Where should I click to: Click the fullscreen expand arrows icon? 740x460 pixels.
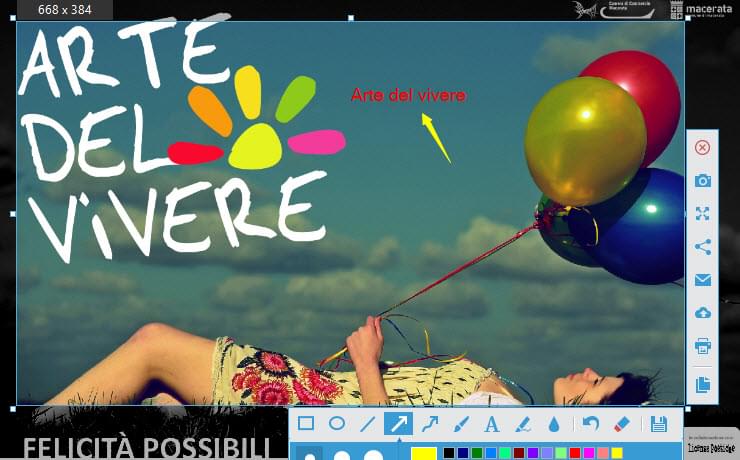pos(702,214)
